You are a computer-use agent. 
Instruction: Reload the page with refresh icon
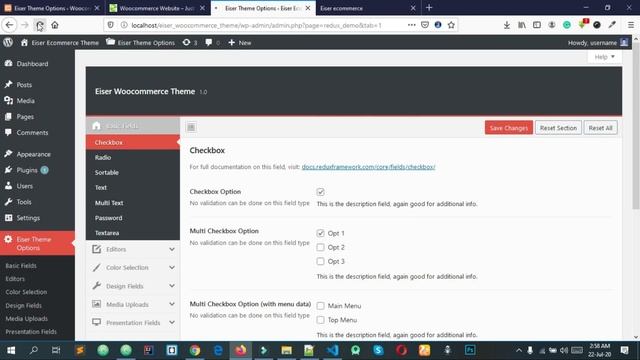pos(40,25)
